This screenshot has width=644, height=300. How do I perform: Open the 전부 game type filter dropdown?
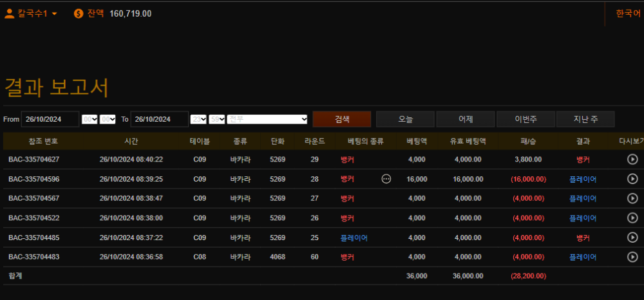tap(267, 119)
